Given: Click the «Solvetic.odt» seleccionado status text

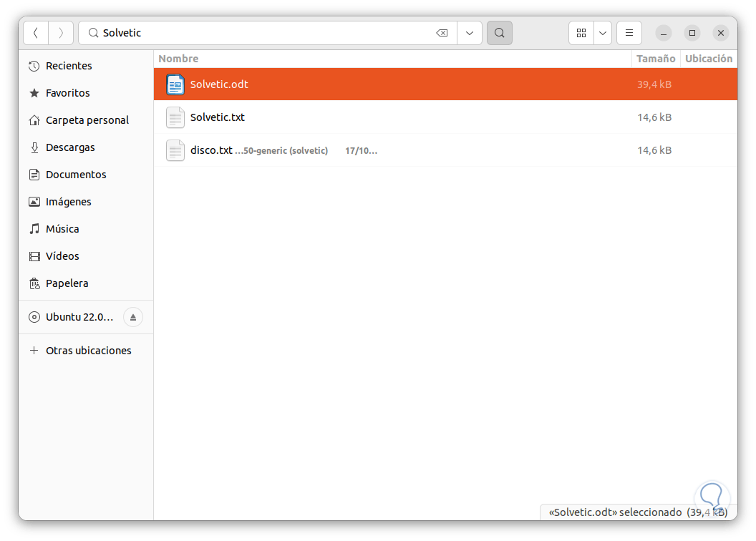Looking at the screenshot, I should point(615,512).
